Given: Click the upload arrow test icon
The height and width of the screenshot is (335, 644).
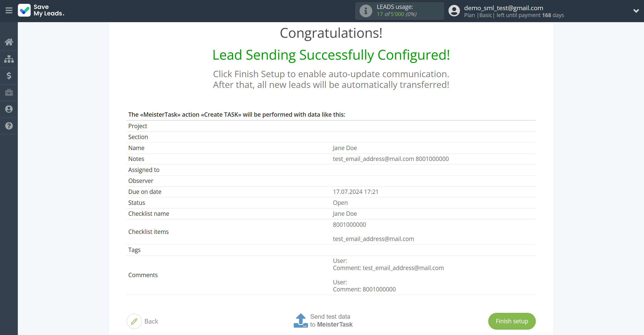Looking at the screenshot, I should point(301,320).
